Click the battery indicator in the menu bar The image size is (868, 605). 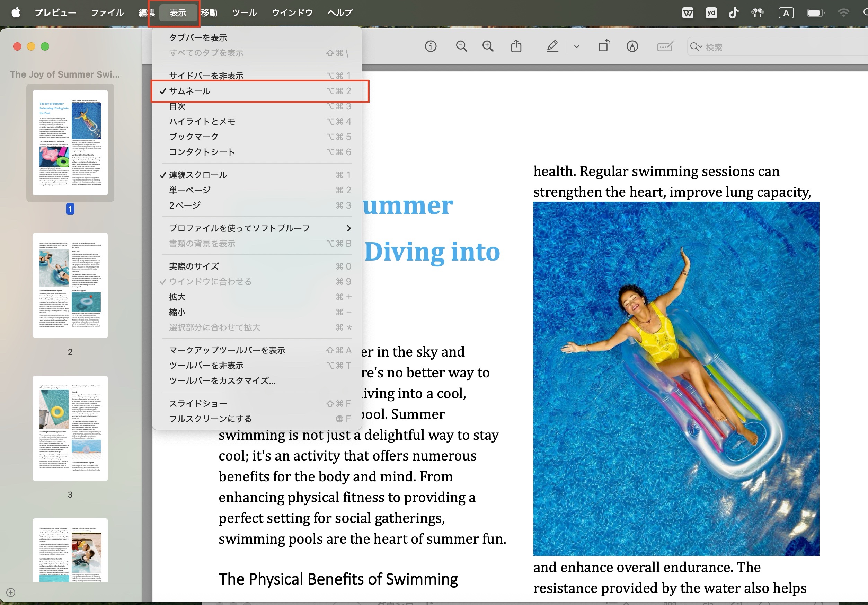click(x=815, y=12)
